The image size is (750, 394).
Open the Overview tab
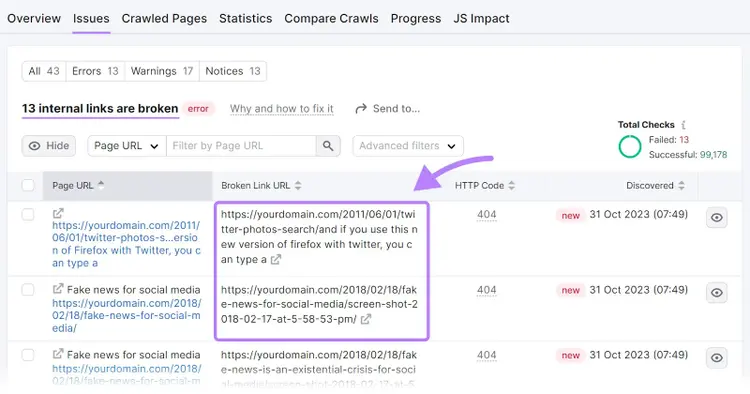coord(34,19)
